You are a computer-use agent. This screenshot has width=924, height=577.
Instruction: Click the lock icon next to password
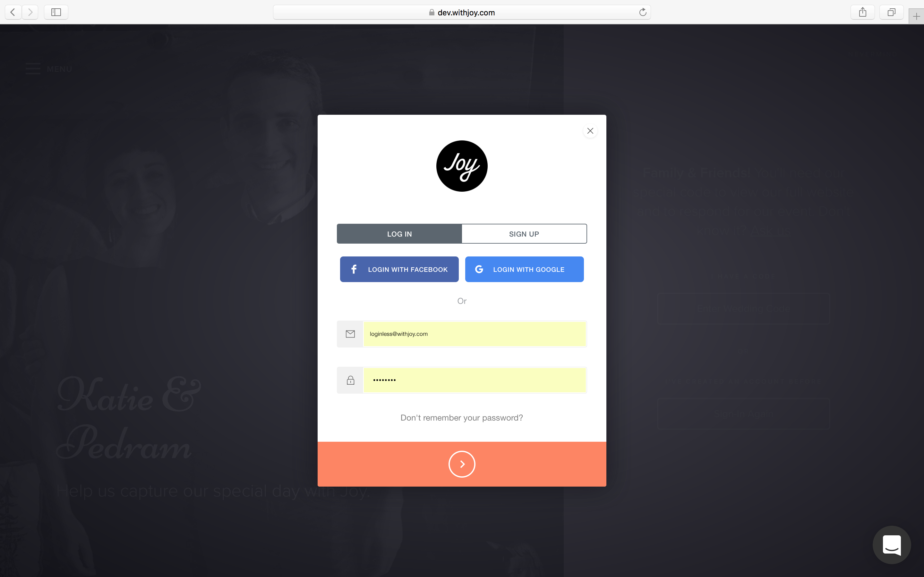tap(351, 380)
